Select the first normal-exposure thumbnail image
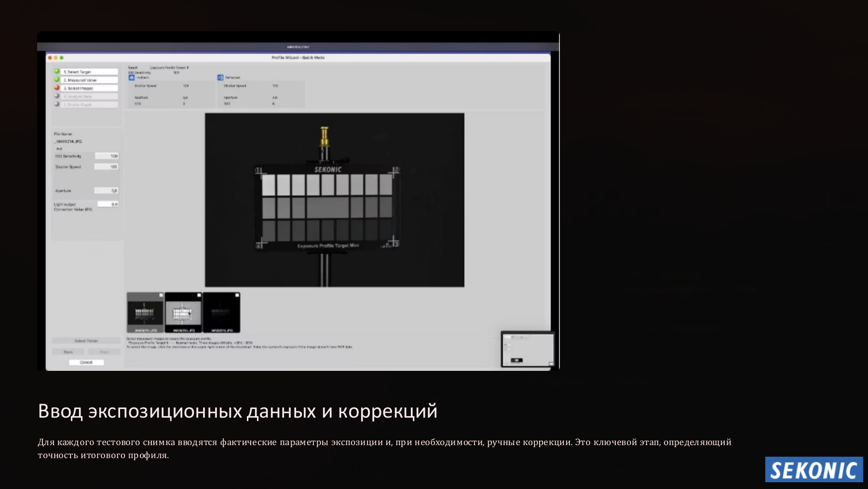 tap(145, 312)
